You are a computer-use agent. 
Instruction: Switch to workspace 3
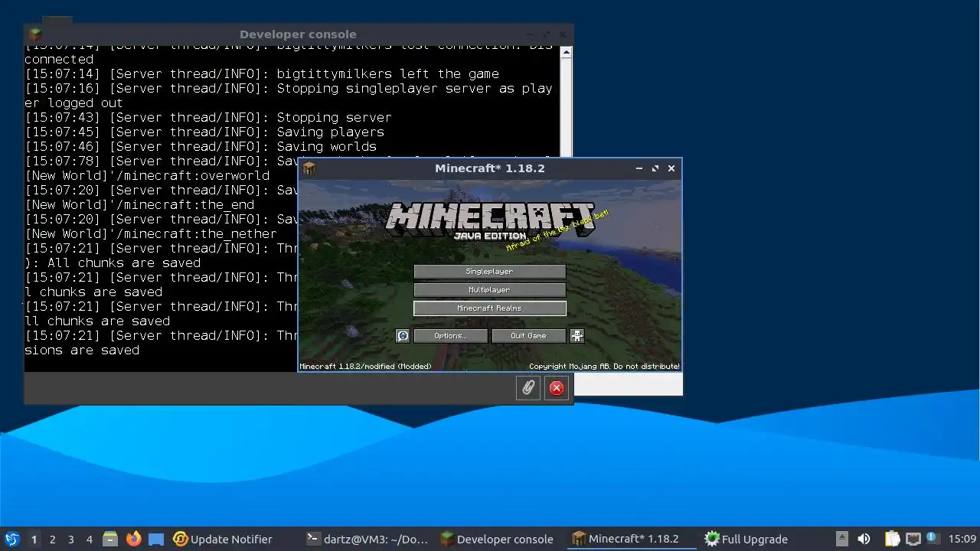tap(71, 539)
